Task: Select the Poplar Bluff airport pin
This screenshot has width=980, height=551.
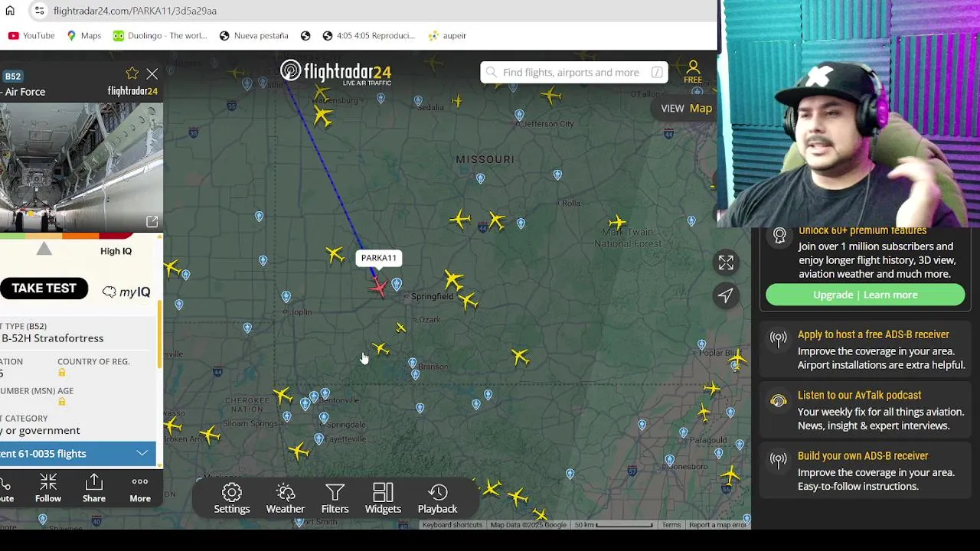Action: [x=701, y=346]
